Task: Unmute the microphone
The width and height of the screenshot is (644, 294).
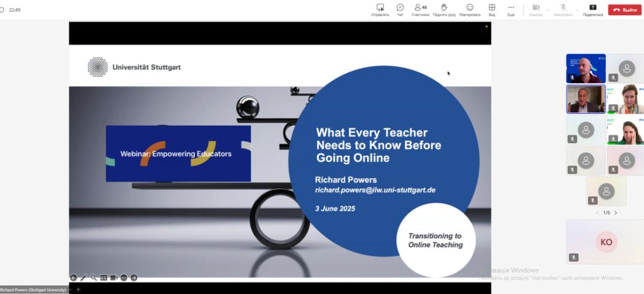Action: click(x=563, y=9)
